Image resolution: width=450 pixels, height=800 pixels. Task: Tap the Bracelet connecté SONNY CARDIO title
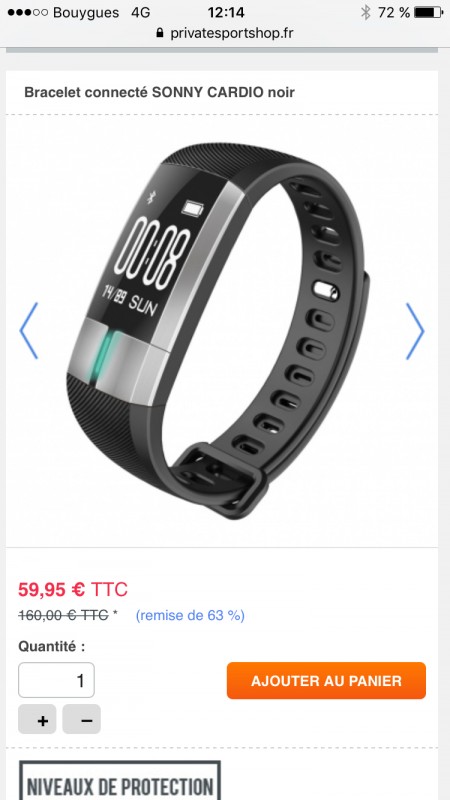tap(160, 92)
